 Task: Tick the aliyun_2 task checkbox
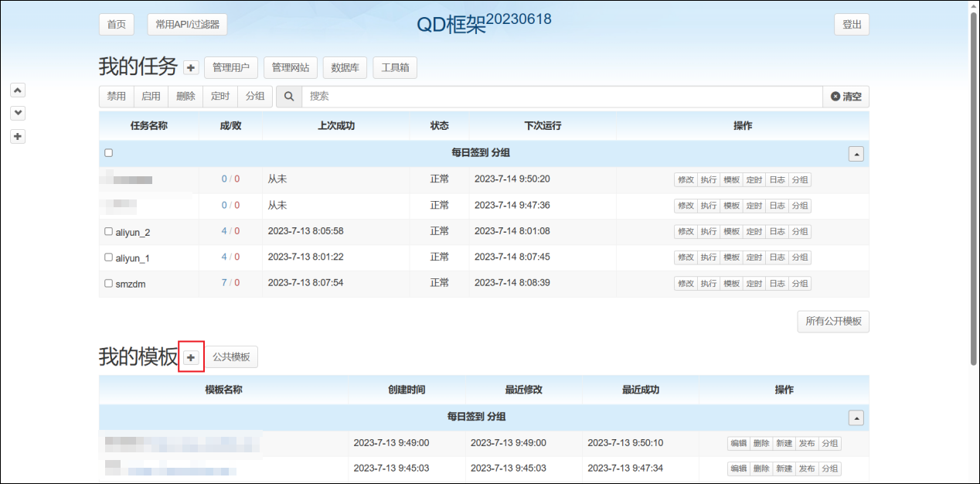pyautogui.click(x=108, y=231)
